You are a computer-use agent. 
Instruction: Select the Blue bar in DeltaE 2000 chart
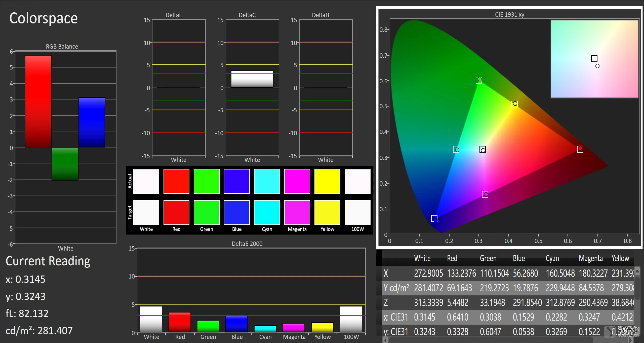click(x=236, y=324)
